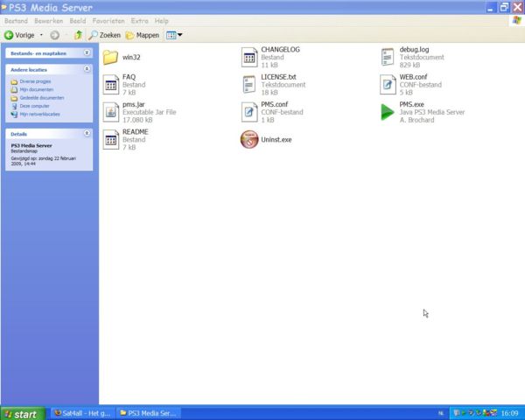Open Mijn documenten link

[x=37, y=89]
